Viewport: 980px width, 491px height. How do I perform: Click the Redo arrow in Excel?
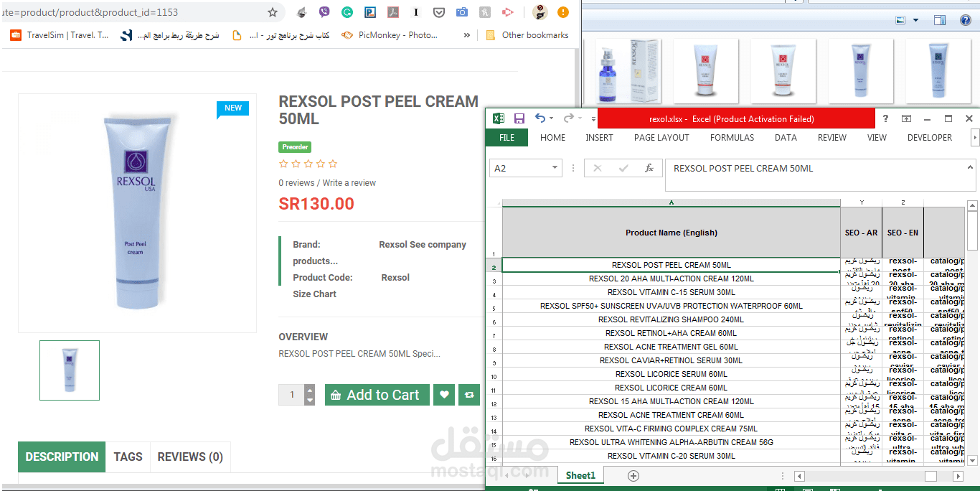point(568,118)
